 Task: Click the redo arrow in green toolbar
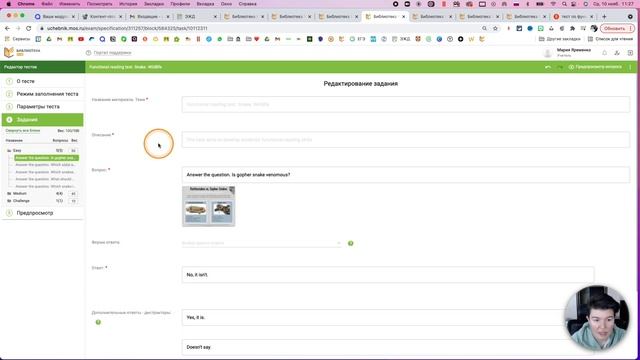(560, 67)
